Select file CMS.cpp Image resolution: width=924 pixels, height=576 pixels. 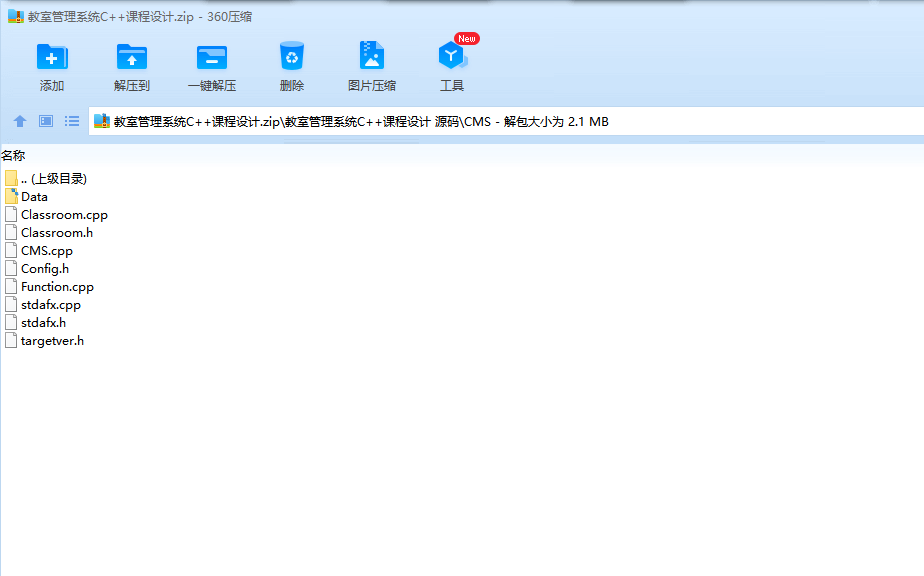39,251
